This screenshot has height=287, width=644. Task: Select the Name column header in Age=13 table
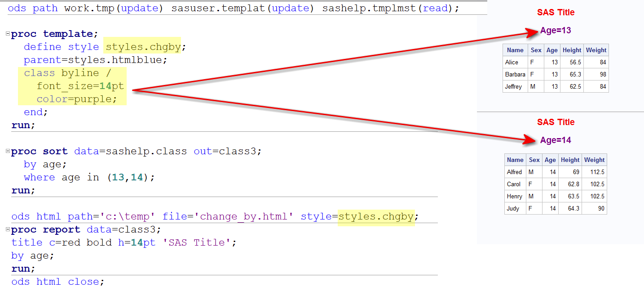[515, 50]
